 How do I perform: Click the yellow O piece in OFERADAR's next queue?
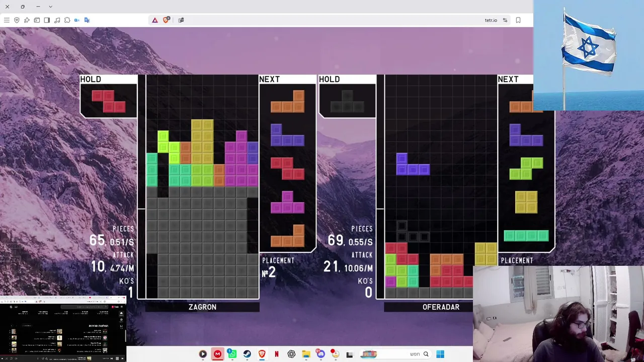[x=526, y=202]
